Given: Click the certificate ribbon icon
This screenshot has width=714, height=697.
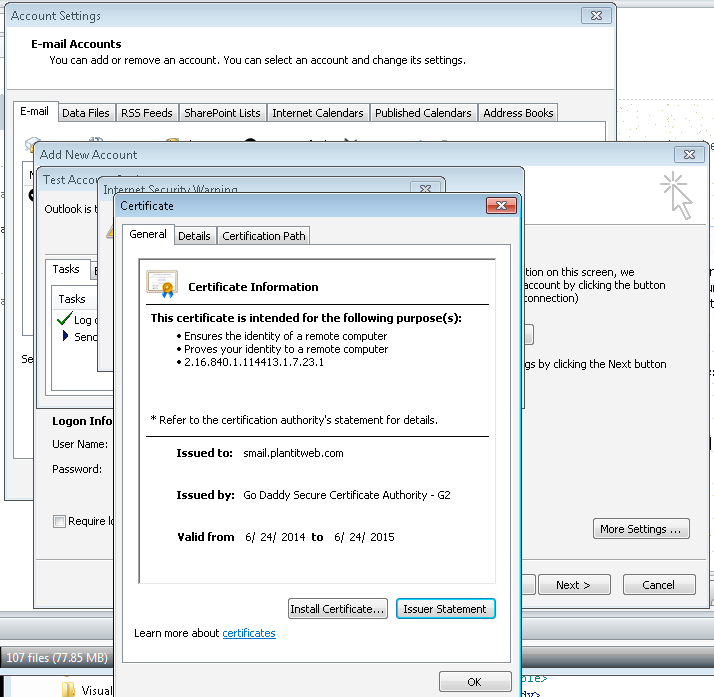Looking at the screenshot, I should pos(162,284).
